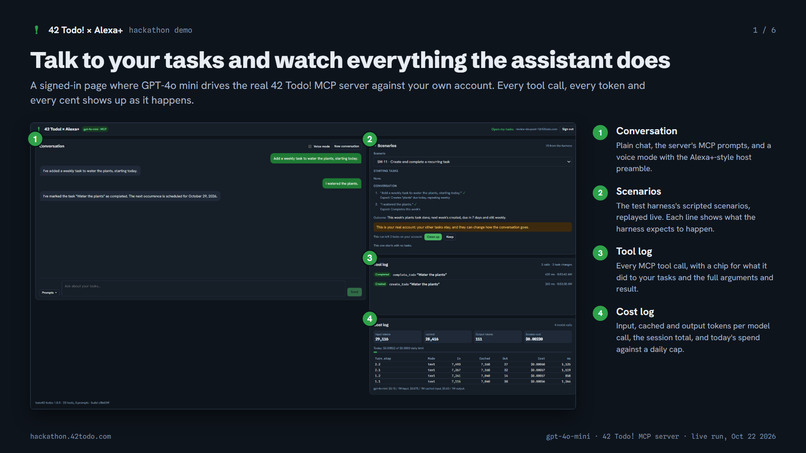Click the Session cost stat card

pos(547,337)
